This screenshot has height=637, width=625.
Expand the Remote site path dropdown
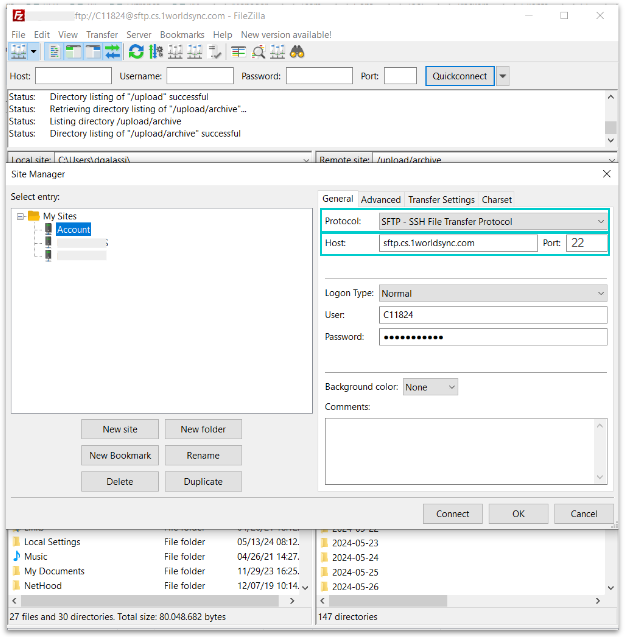(612, 160)
